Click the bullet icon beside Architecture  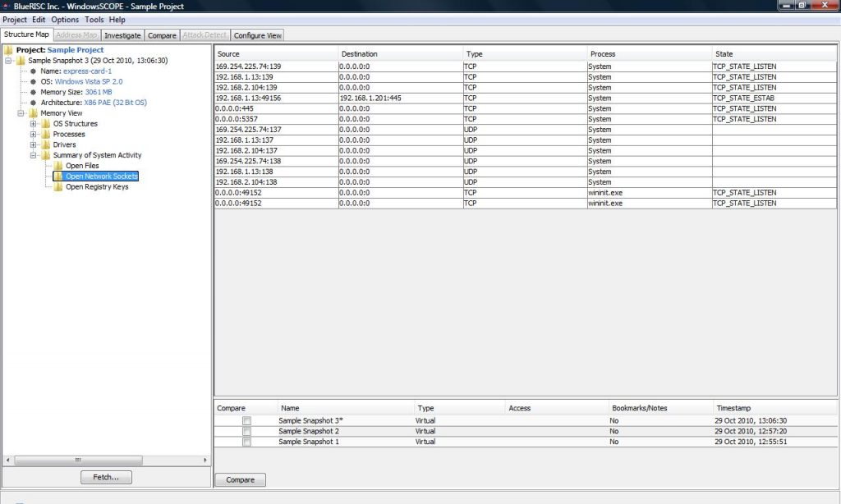coord(33,103)
